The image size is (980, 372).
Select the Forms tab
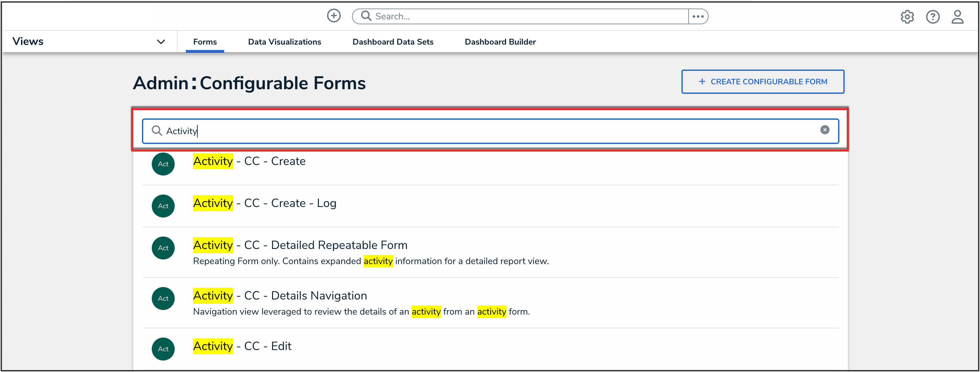click(205, 42)
